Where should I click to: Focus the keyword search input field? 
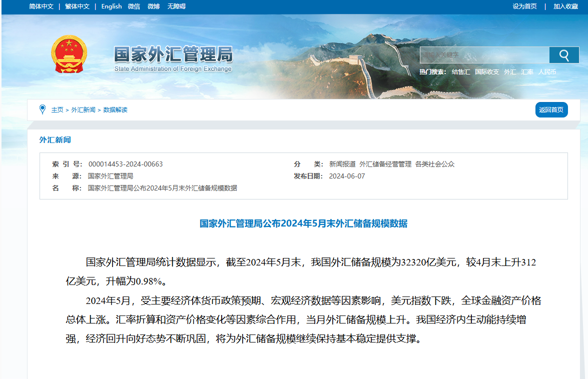484,55
